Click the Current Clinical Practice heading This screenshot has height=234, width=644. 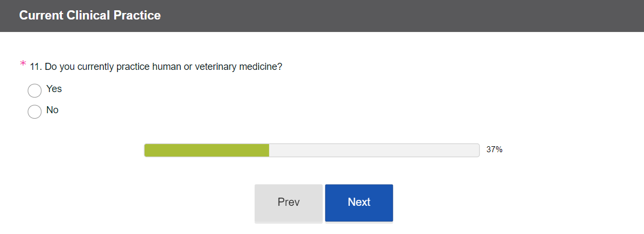coord(90,16)
